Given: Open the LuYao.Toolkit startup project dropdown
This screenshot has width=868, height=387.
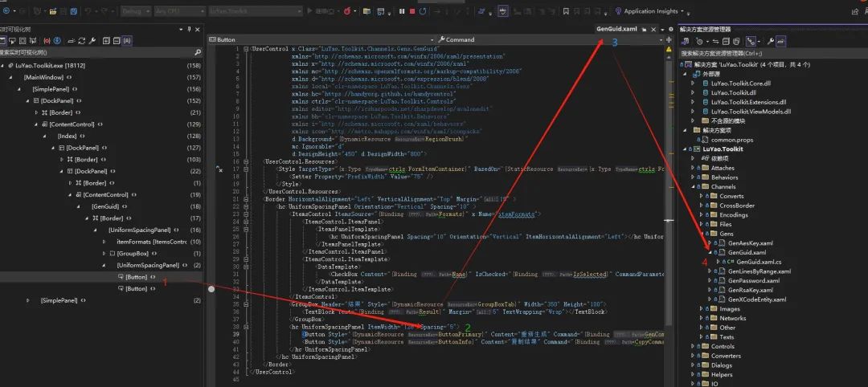Looking at the screenshot, I should click(256, 11).
